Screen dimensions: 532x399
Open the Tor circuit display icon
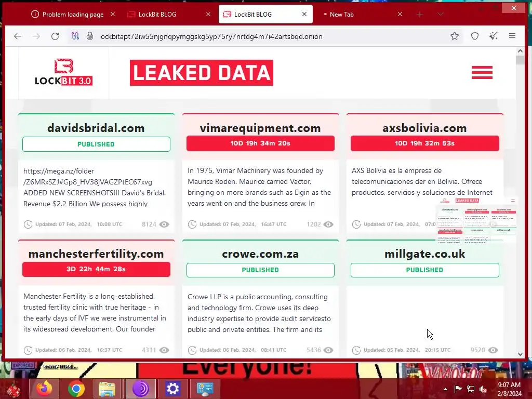[75, 36]
